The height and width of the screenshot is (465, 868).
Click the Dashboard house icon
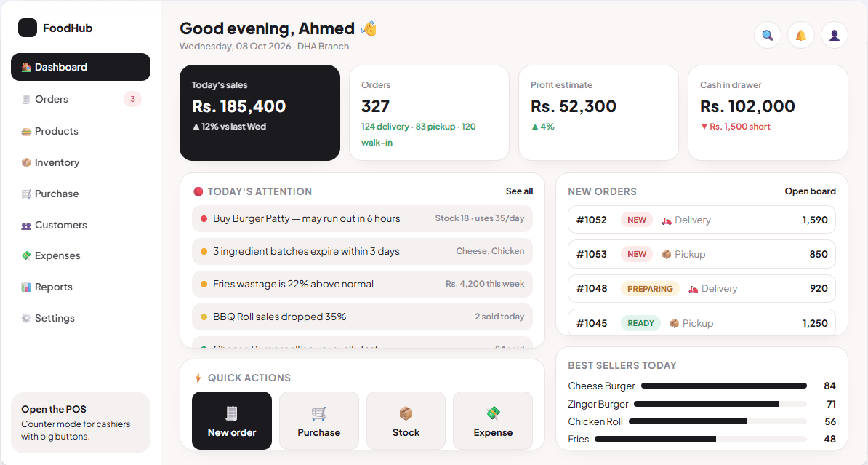coord(26,67)
